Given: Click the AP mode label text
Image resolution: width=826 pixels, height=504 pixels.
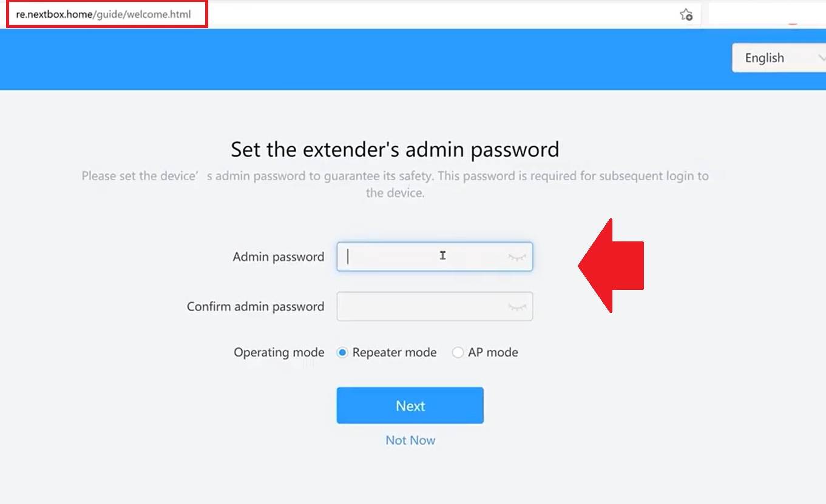Looking at the screenshot, I should point(493,352).
